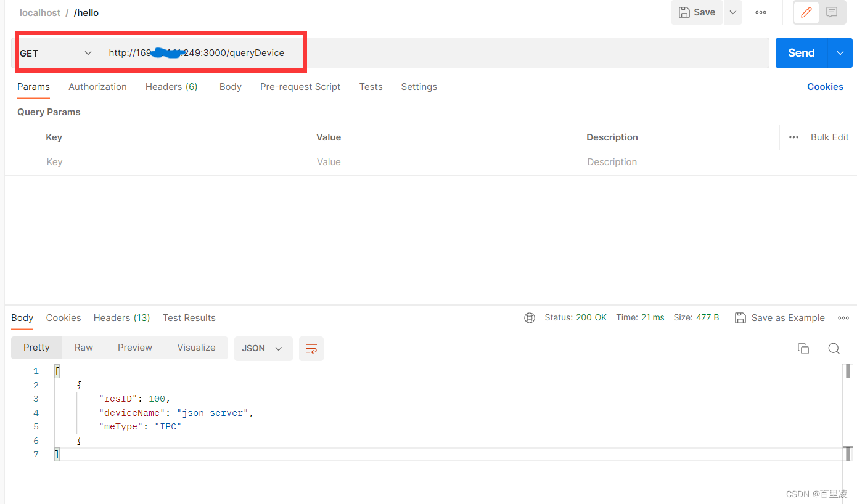857x504 pixels.
Task: Select the Preview view
Action: pos(135,348)
